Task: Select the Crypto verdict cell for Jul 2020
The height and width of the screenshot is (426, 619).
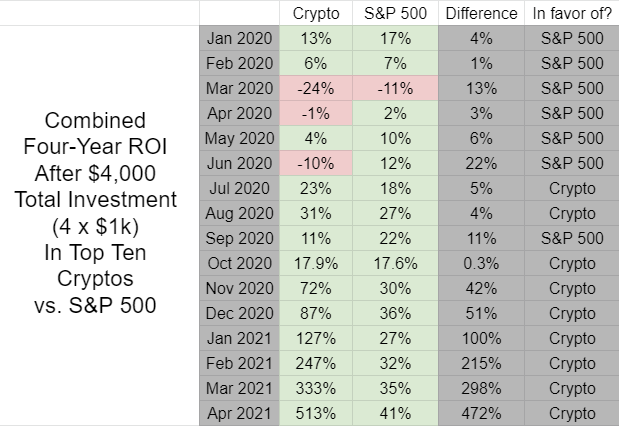Action: coord(572,188)
